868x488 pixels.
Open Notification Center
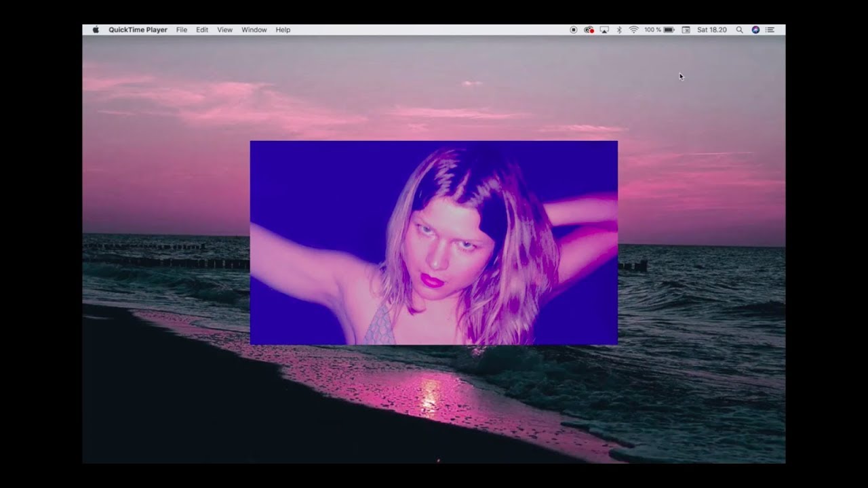point(770,30)
